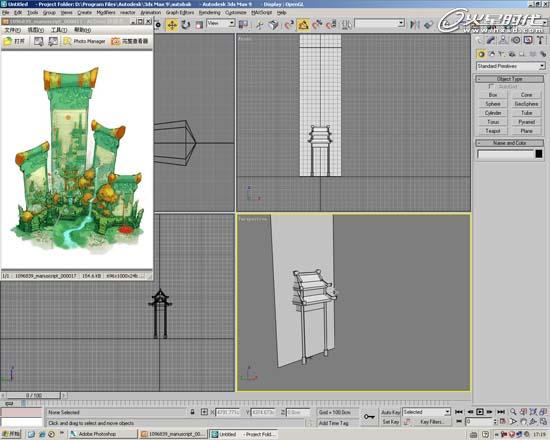
Task: Open the Standard Primitives dropdown
Action: 510,66
